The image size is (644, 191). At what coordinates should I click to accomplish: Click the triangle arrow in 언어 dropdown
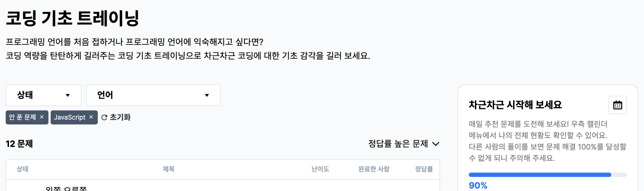(x=207, y=95)
